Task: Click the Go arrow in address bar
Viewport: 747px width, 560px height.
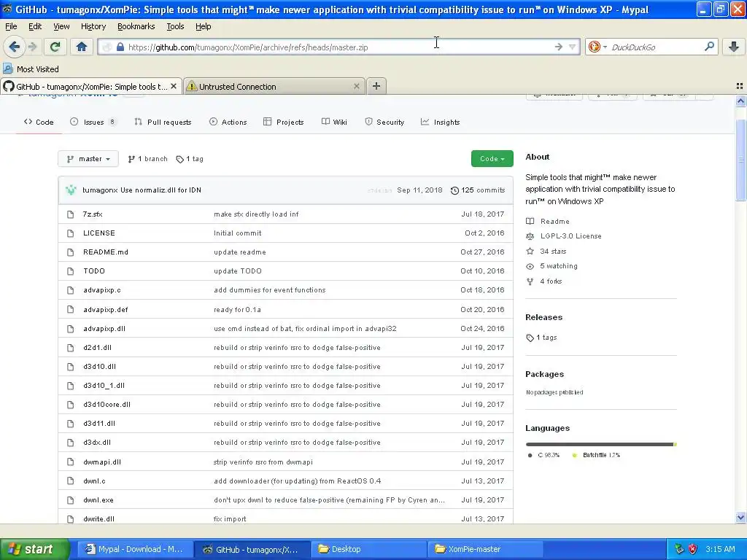Action: tap(558, 47)
